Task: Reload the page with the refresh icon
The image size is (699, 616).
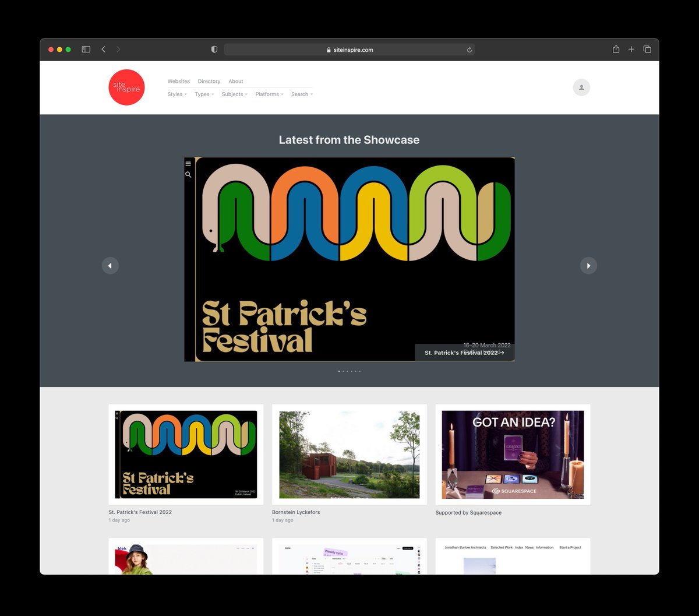Action: point(469,50)
